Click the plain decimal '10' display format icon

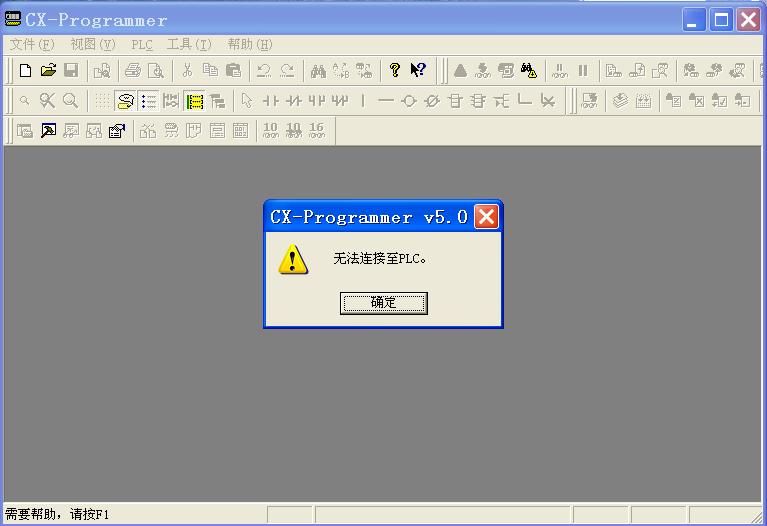pos(270,131)
